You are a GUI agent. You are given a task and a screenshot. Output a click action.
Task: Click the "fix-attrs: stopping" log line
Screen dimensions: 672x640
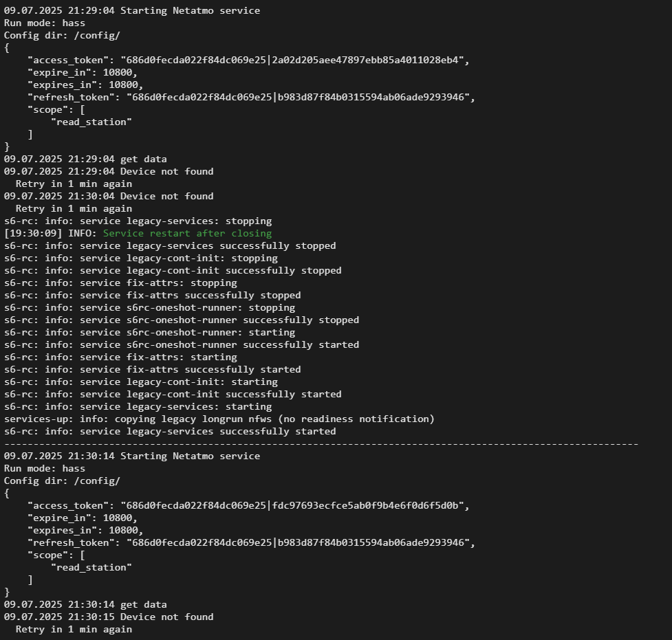pyautogui.click(x=120, y=283)
